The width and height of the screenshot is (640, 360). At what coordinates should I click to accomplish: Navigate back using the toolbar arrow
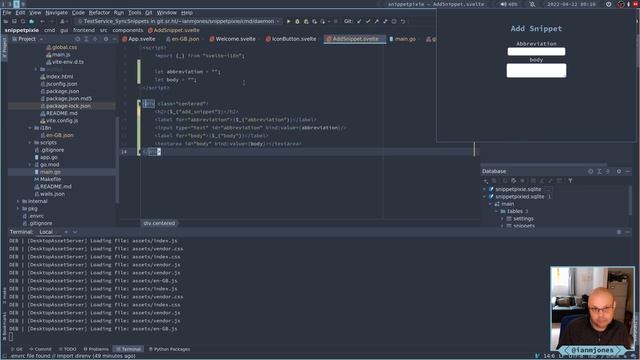pos(42,21)
